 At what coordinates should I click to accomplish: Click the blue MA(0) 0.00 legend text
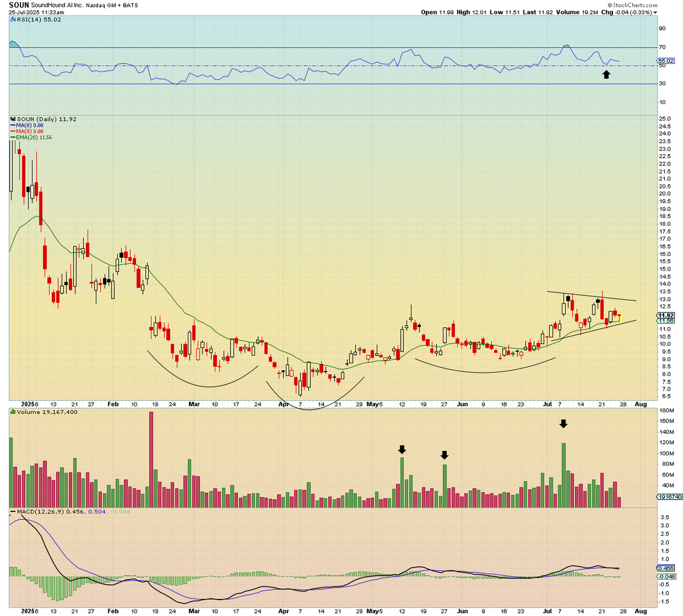click(x=30, y=125)
